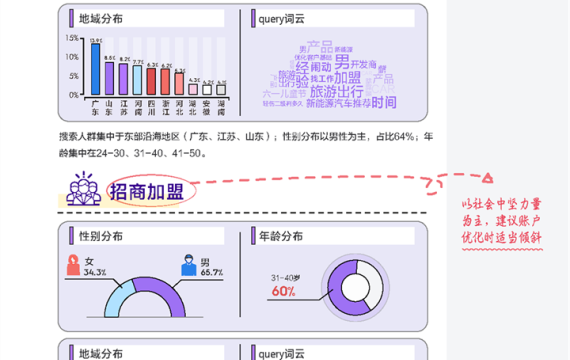Click the upper 地域分布 panel title
570x360 pixels.
pos(101,19)
